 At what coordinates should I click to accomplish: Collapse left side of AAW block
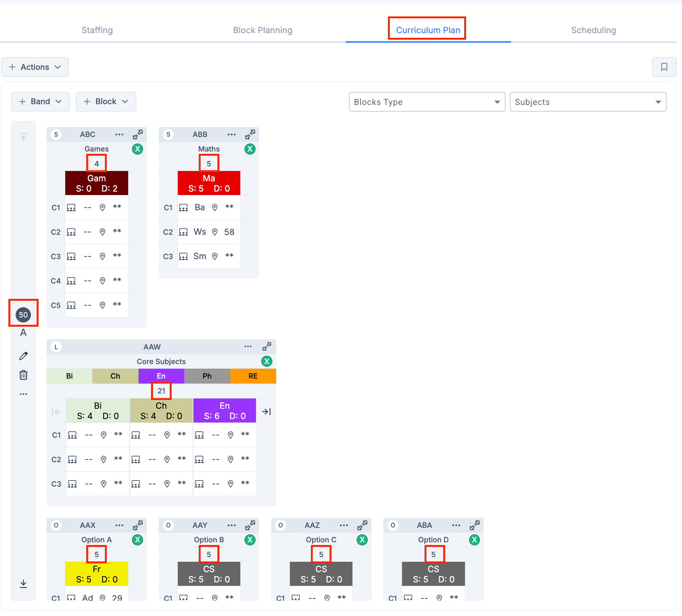click(56, 411)
